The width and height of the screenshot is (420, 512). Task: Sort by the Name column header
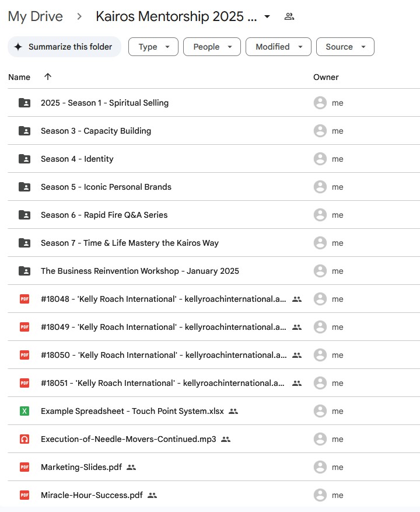point(19,77)
